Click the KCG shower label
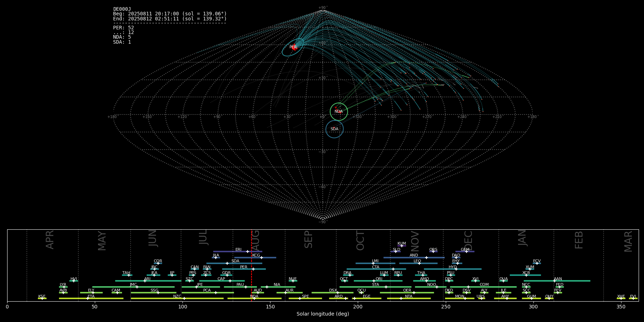The height and width of the screenshot is (322, 644). pyautogui.click(x=256, y=255)
